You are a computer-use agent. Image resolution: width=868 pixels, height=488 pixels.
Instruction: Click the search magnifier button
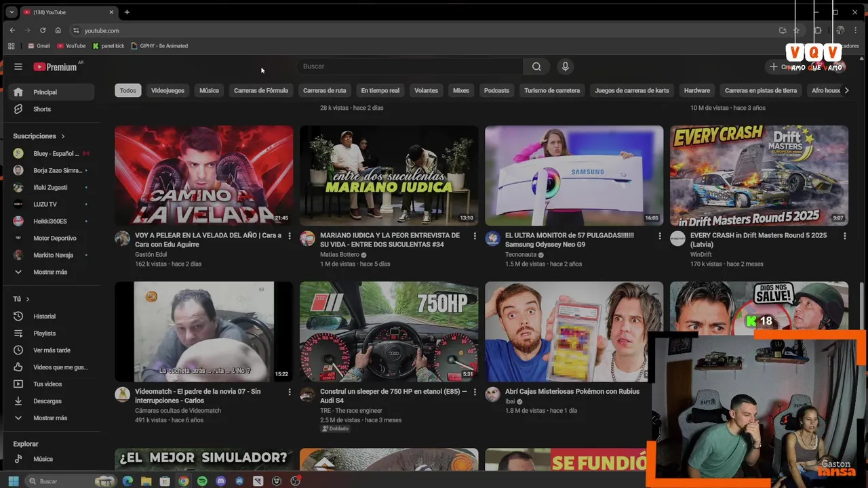pos(536,66)
